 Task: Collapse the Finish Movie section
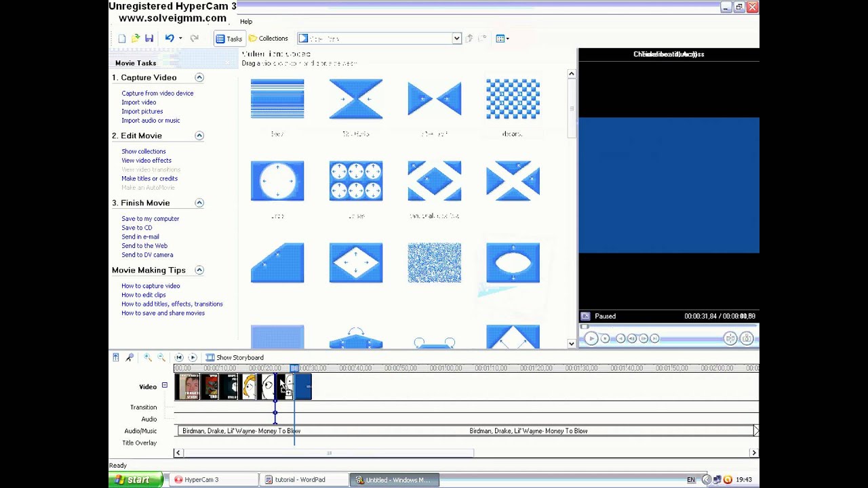(x=199, y=203)
